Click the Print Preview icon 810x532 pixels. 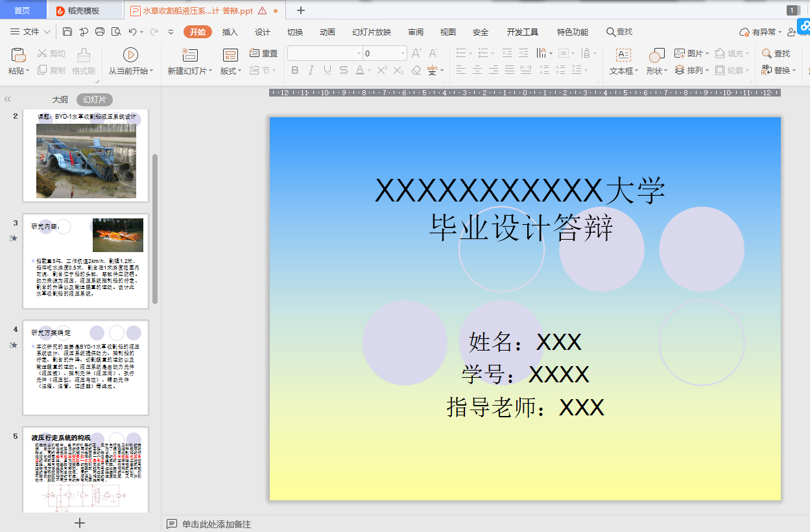(116, 32)
